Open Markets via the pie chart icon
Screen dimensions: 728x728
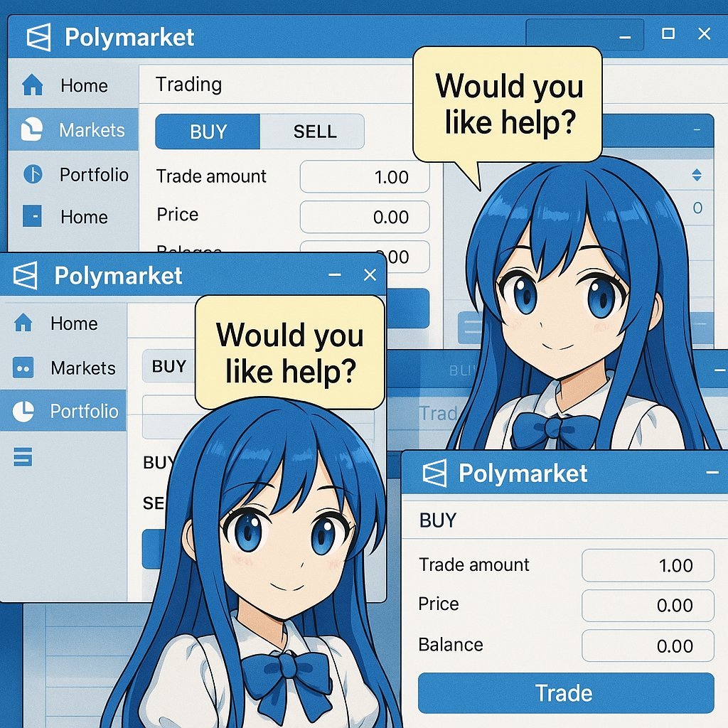click(32, 130)
